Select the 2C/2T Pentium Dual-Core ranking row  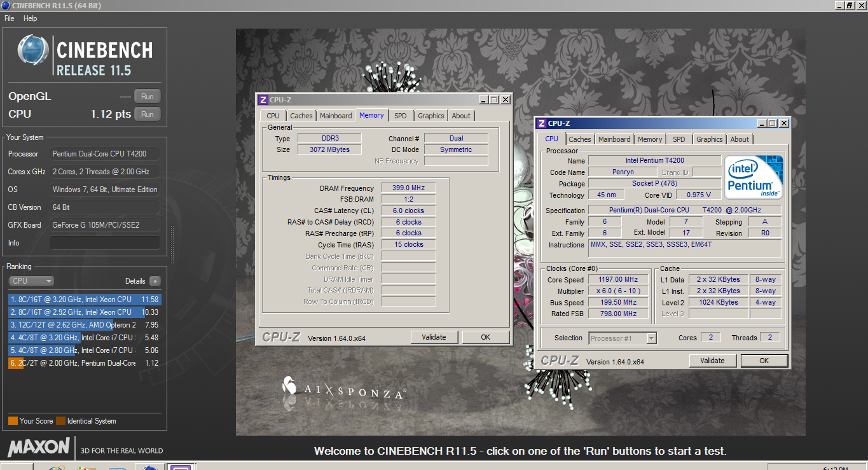tap(85, 363)
